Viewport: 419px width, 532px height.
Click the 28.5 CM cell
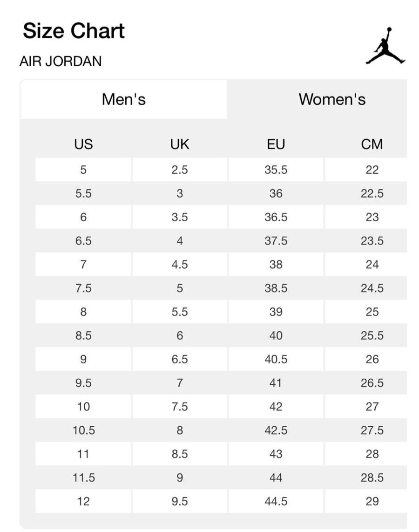coord(372,477)
